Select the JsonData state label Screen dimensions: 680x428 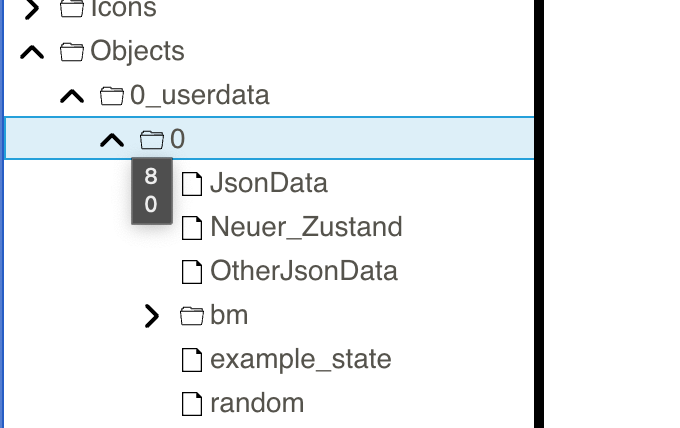click(x=268, y=184)
